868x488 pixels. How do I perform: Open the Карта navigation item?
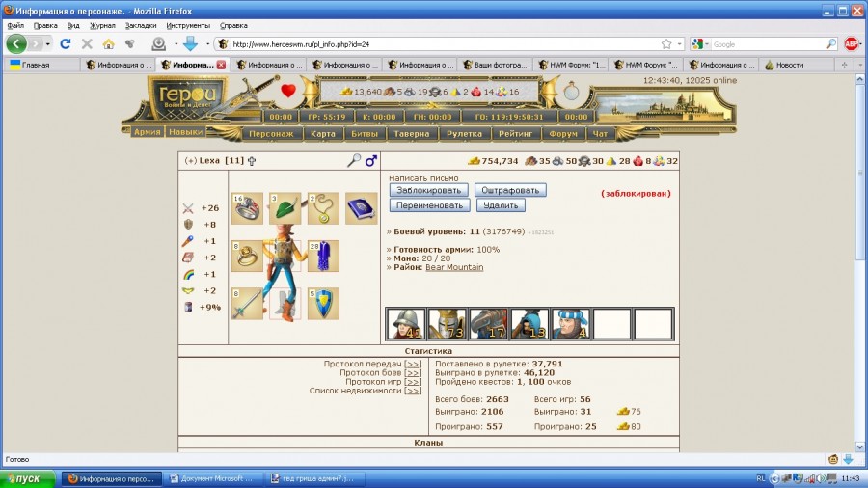323,133
